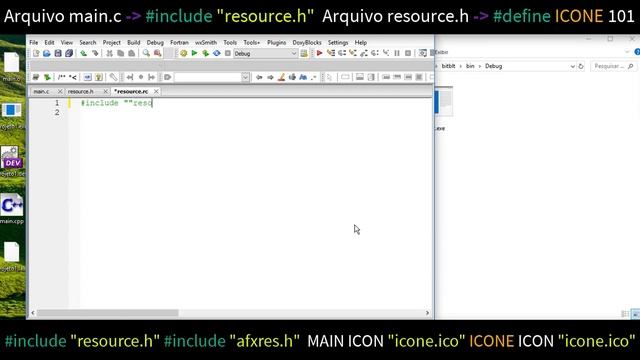Select the exe file thumbnail in Explorer
Viewport: 640px width, 360px height.
444,102
